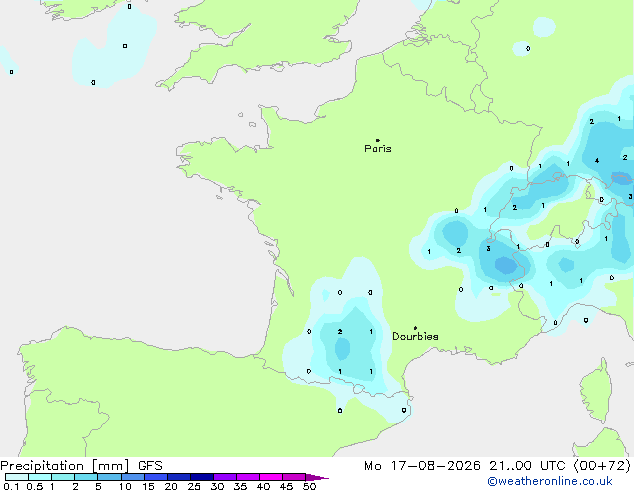Click the precipitation value 4 on the map

point(597,161)
